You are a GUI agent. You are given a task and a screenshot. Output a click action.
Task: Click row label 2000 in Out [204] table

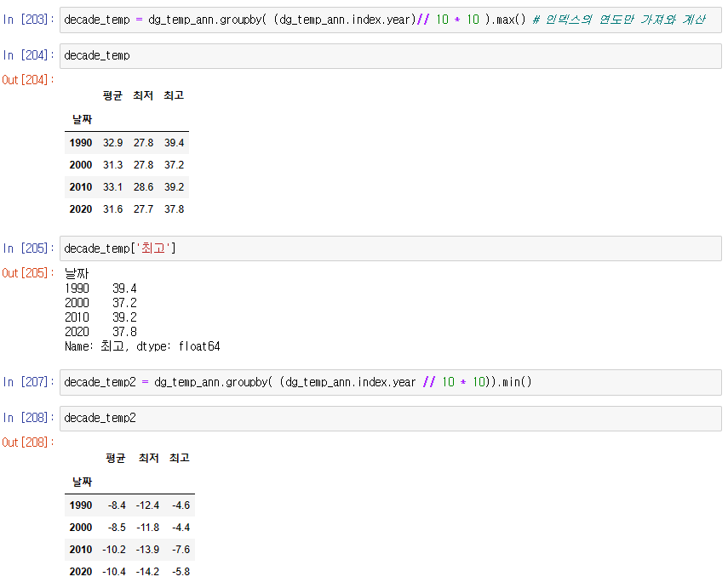[81, 165]
